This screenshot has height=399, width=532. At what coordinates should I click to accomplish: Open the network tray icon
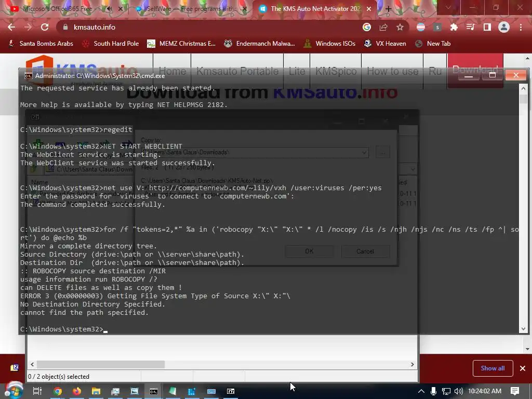pos(446,391)
